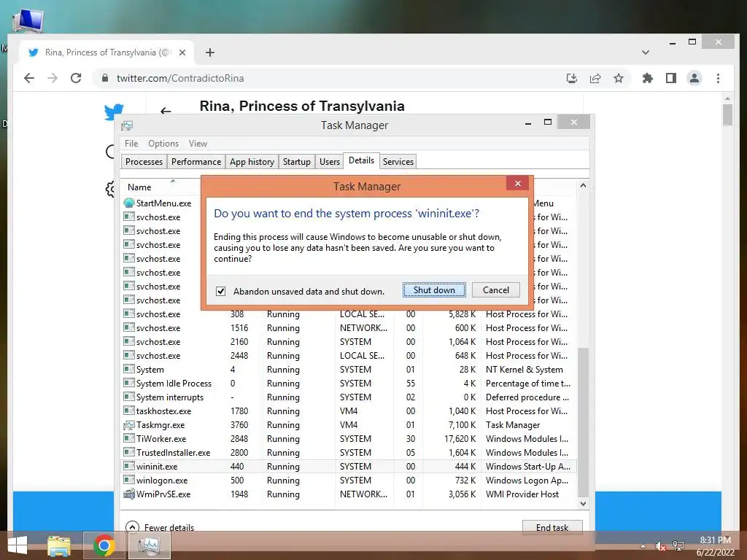Open the View menu in Task Manager
747x560 pixels.
click(x=198, y=144)
